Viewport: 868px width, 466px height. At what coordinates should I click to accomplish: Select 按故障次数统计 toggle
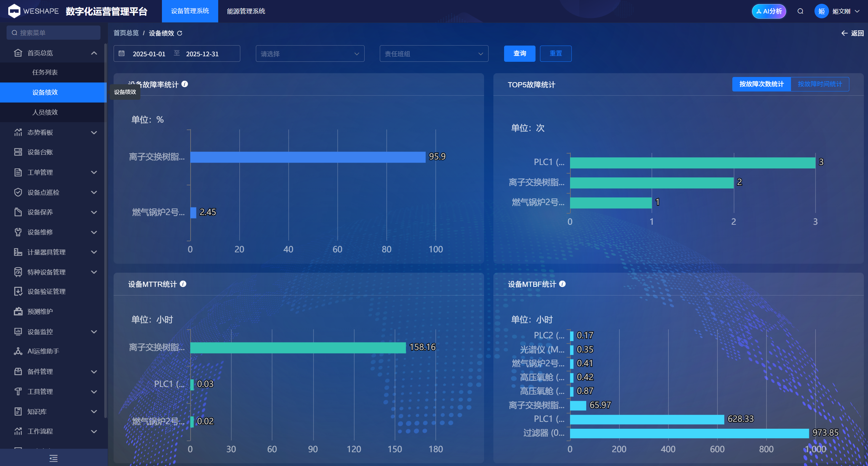(761, 84)
